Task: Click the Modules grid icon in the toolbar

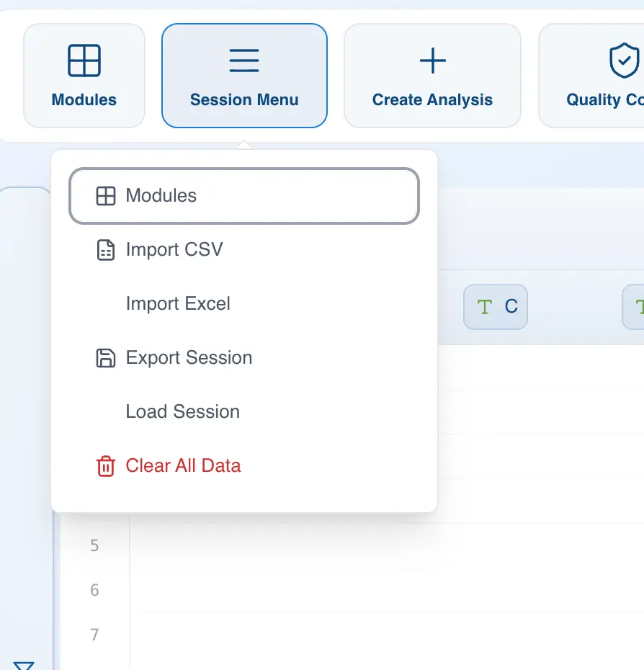Action: 84,61
